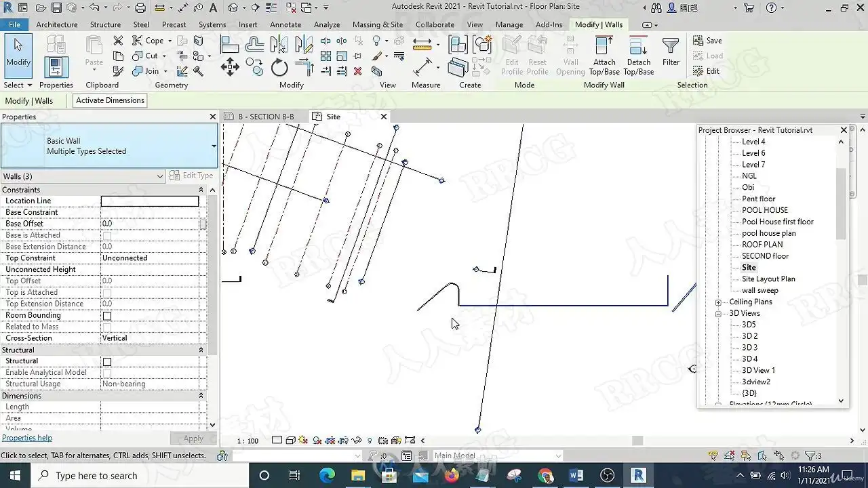This screenshot has height=488, width=868.
Task: Choose the Offset tool icon
Action: click(254, 44)
